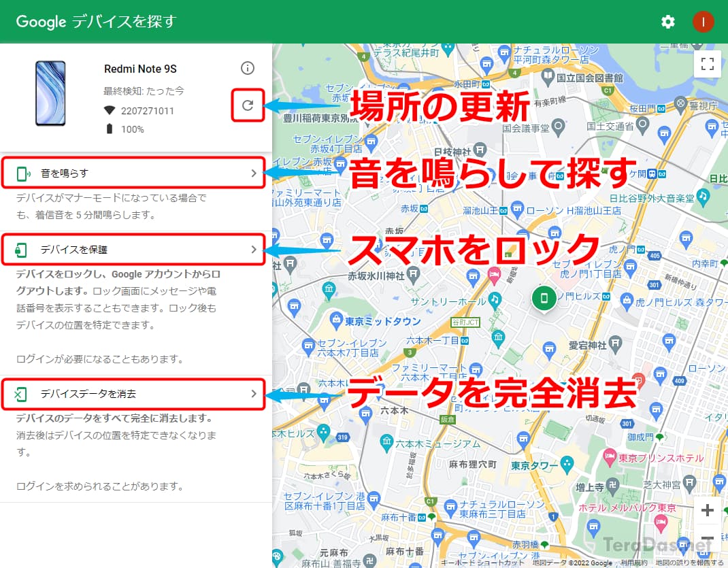Click the 東京タワー map pin
This screenshot has height=568, width=728.
(x=567, y=464)
